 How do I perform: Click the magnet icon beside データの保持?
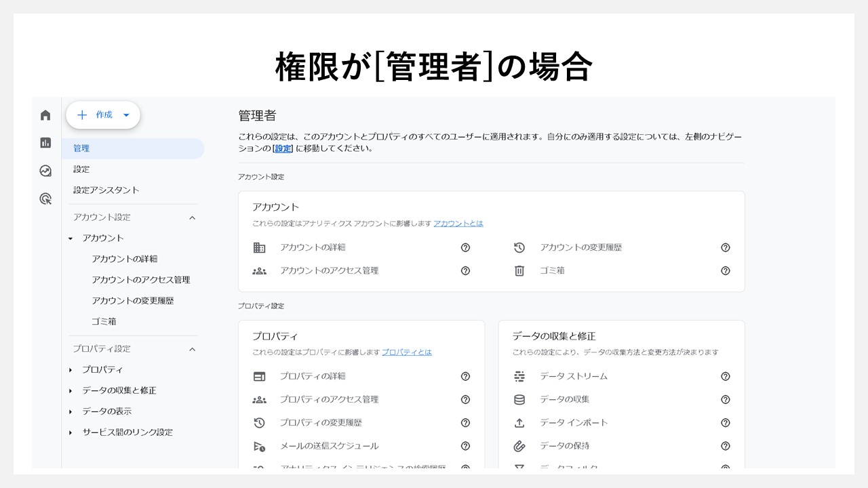pyautogui.click(x=519, y=446)
